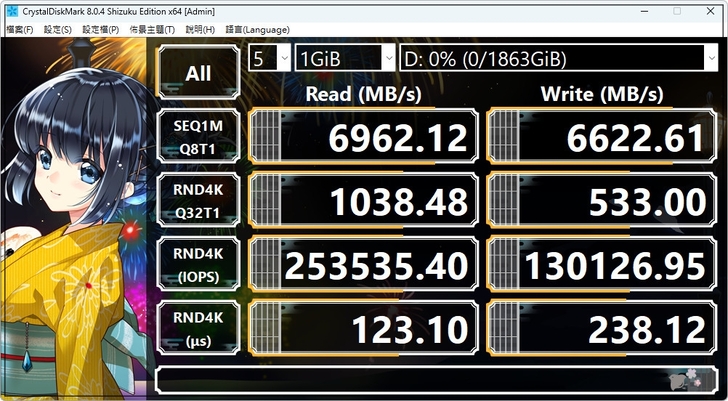The height and width of the screenshot is (401, 728).
Task: Open the 說明(H) menu
Action: pos(200,30)
